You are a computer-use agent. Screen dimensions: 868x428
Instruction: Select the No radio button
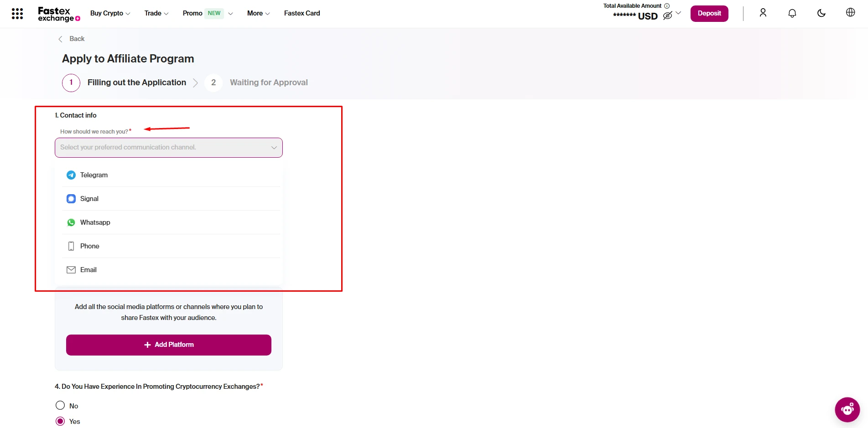coord(60,406)
